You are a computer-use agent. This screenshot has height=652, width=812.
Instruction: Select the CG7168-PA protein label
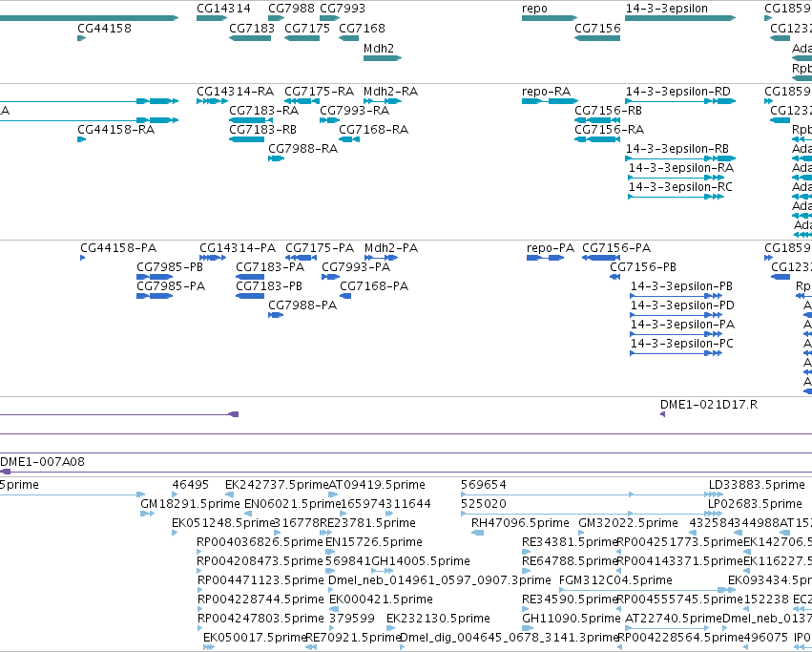pyautogui.click(x=374, y=286)
